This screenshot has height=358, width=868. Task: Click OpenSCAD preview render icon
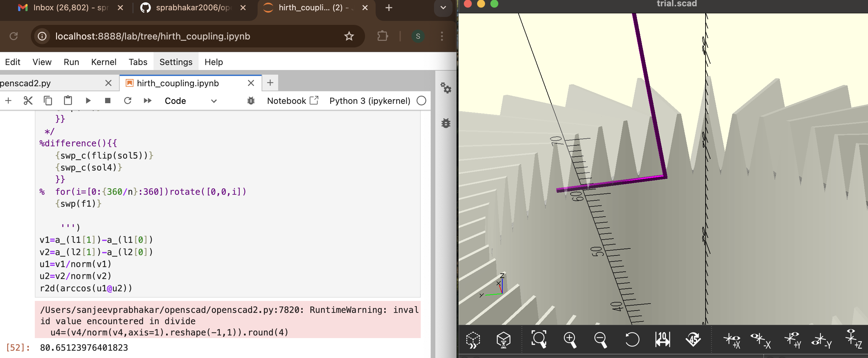click(473, 339)
